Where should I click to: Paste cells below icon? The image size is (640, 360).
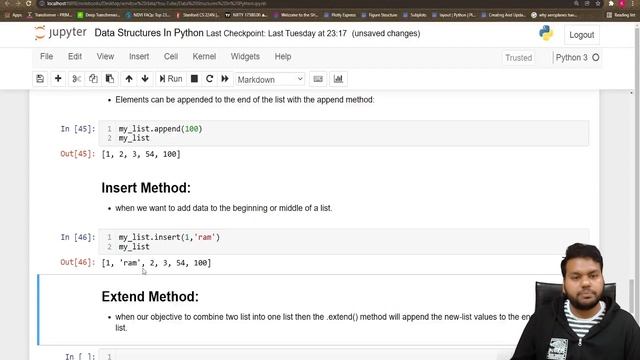[x=110, y=79]
